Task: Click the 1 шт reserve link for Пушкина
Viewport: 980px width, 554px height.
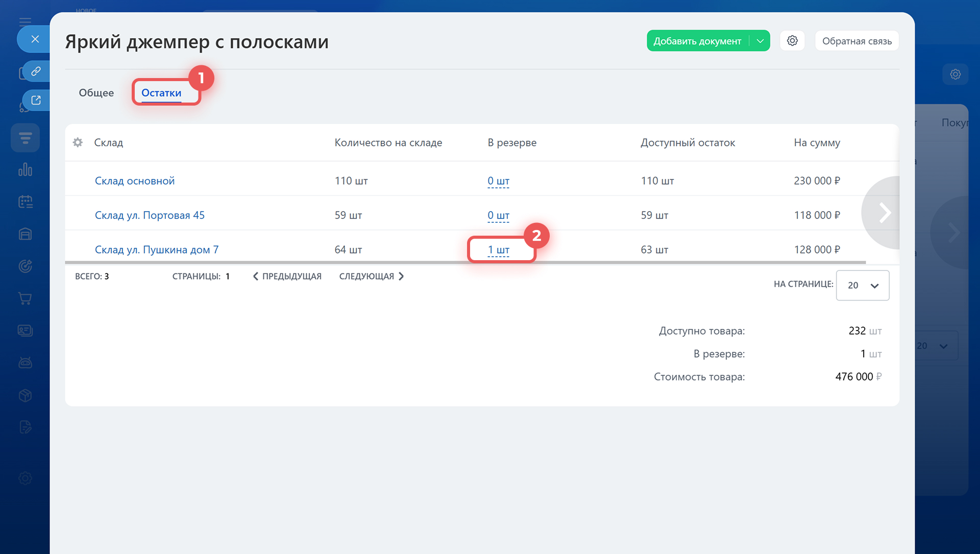Action: [x=498, y=250]
